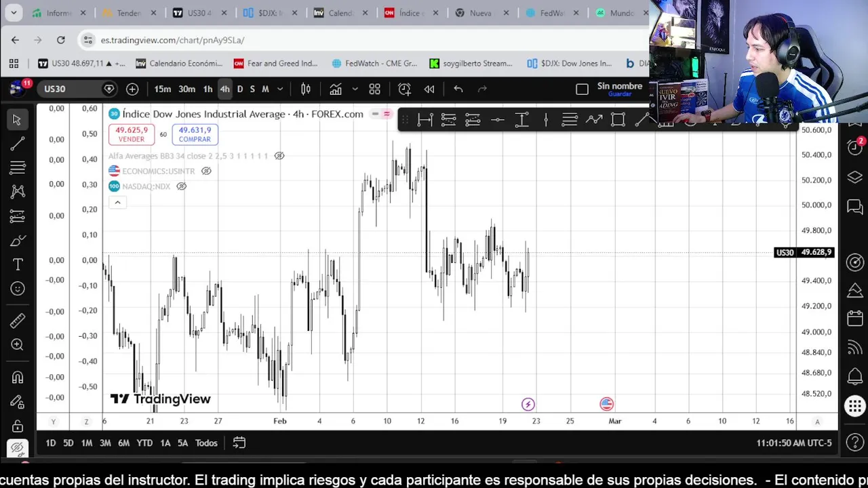
Task: Select the path tool in favorites toolbar
Action: click(x=594, y=120)
